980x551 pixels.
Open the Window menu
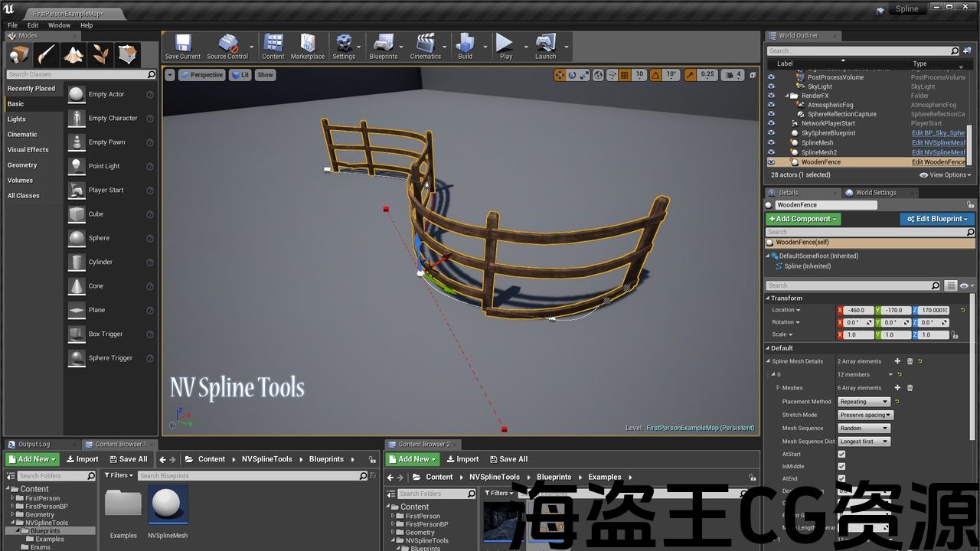coord(59,25)
